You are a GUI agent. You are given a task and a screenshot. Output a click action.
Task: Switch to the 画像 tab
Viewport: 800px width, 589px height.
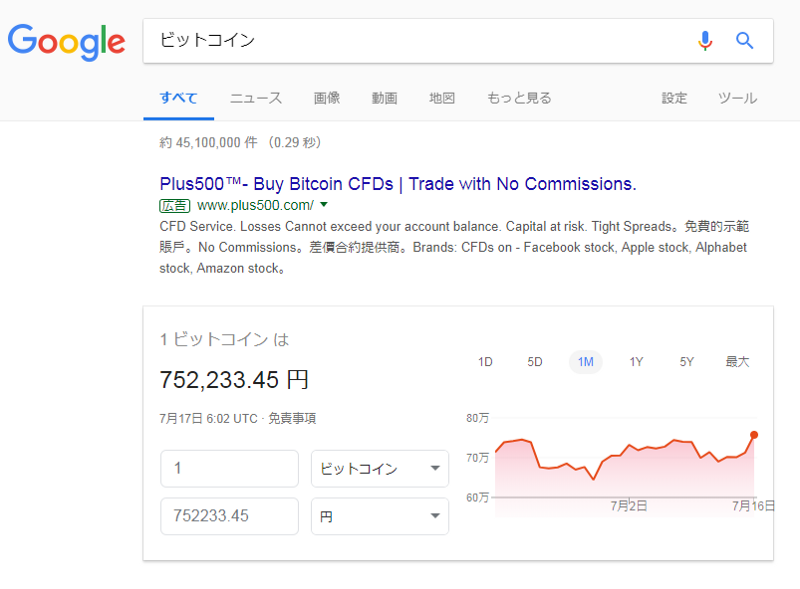[x=327, y=98]
